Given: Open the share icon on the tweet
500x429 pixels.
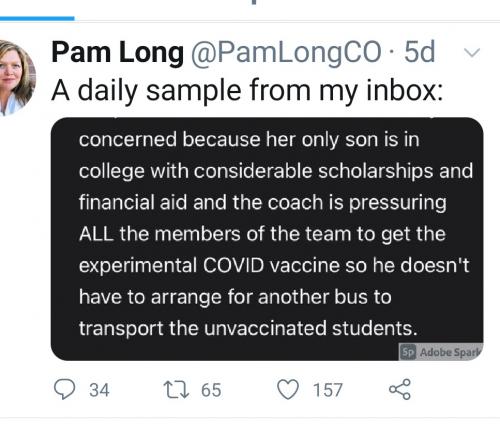Looking at the screenshot, I should 400,389.
